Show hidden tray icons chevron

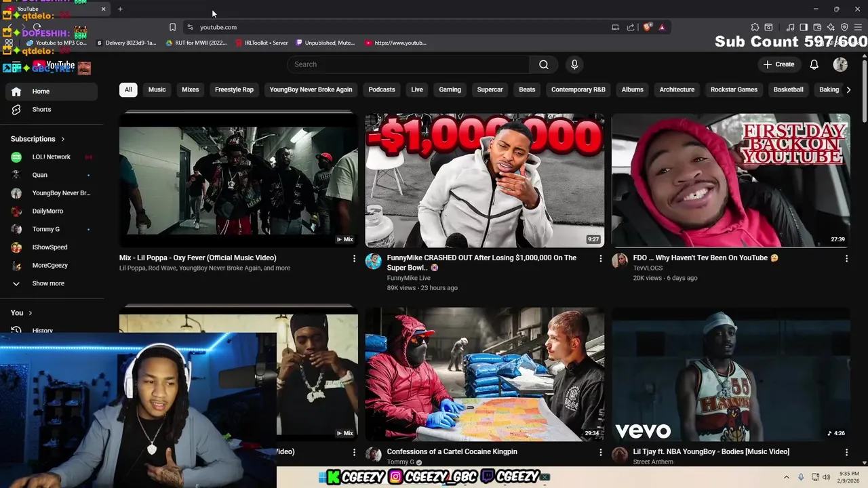coord(787,477)
